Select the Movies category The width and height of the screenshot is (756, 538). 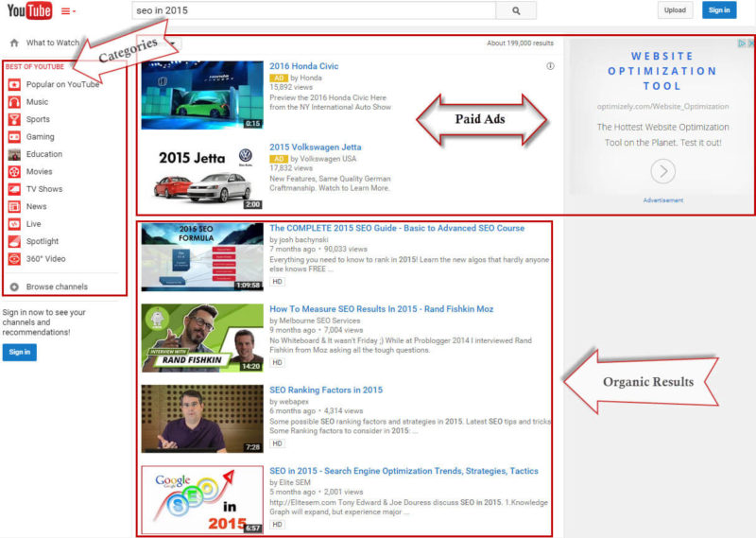[x=39, y=171]
